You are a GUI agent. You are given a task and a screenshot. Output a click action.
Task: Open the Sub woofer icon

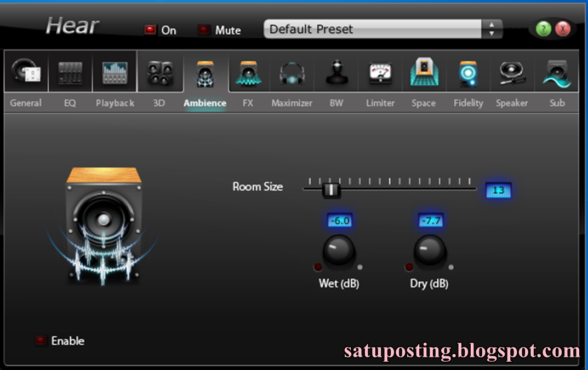pyautogui.click(x=557, y=73)
